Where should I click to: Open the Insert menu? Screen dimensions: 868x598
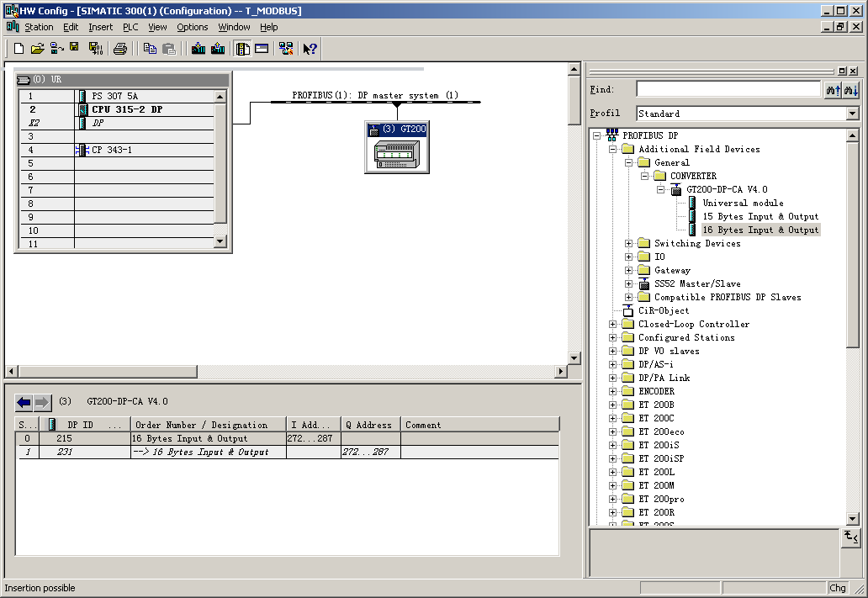[x=100, y=27]
